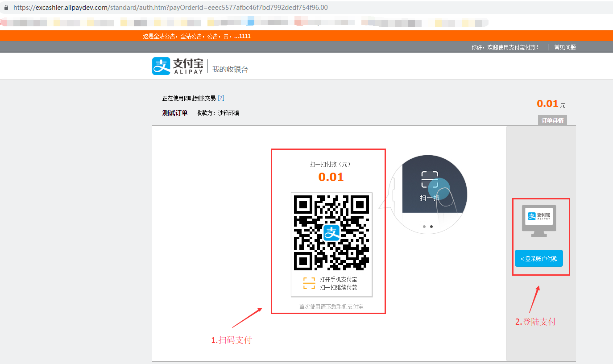The height and width of the screenshot is (364, 613).
Task: Open the [?] help for 即时到账交易
Action: click(x=221, y=98)
